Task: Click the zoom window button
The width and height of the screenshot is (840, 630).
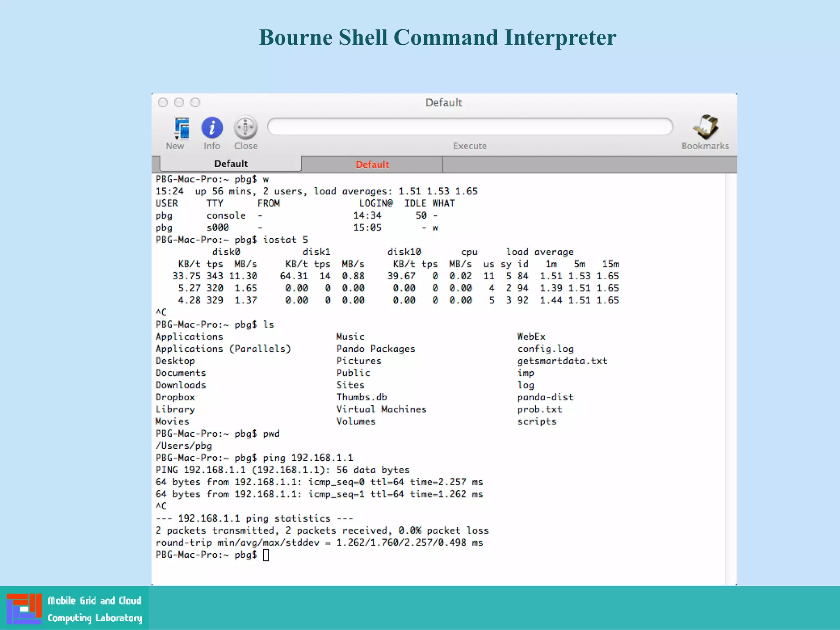Action: (x=195, y=103)
